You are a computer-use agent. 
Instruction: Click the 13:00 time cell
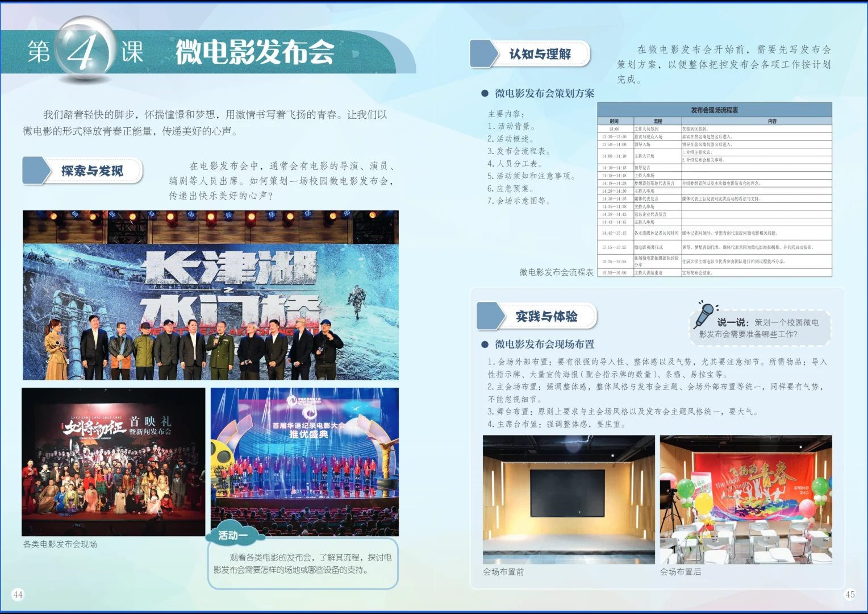click(614, 129)
